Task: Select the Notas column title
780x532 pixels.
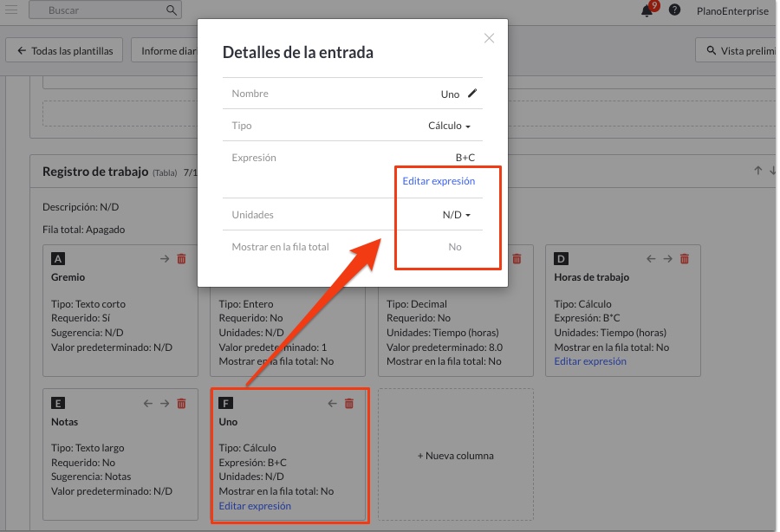Action: [x=64, y=422]
